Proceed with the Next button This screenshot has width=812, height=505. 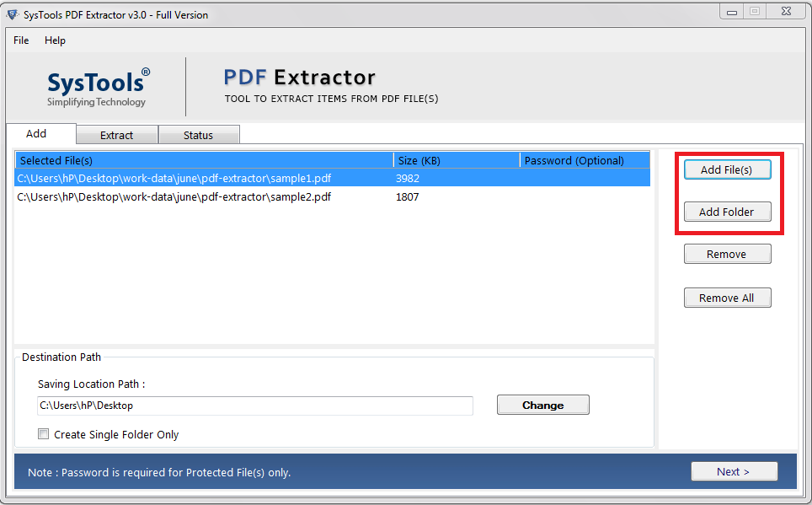click(x=733, y=471)
